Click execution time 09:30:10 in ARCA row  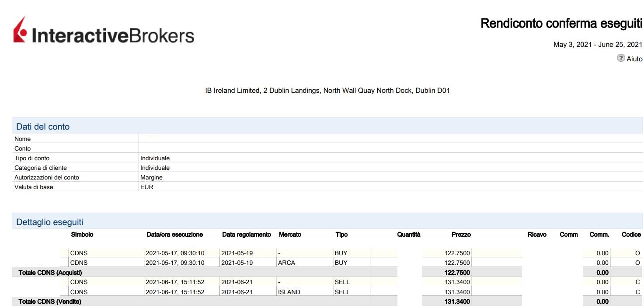[175, 263]
